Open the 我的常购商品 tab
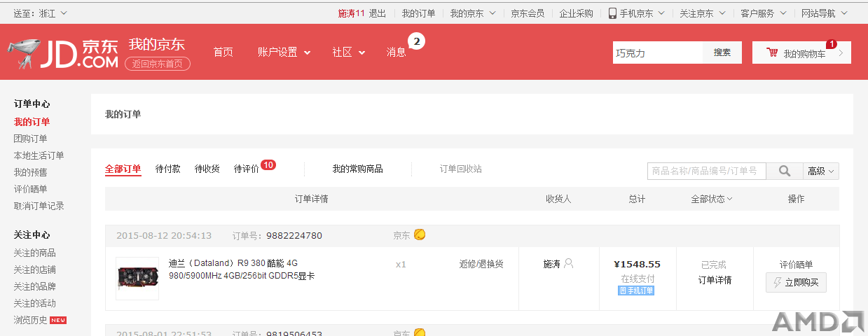Screen dimensions: 868x336 tap(357, 169)
